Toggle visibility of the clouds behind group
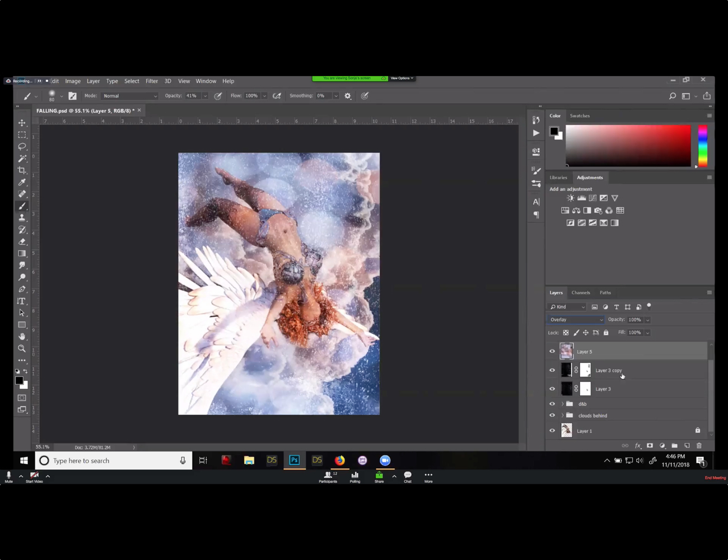Screen dimensions: 728x560 click(552, 415)
